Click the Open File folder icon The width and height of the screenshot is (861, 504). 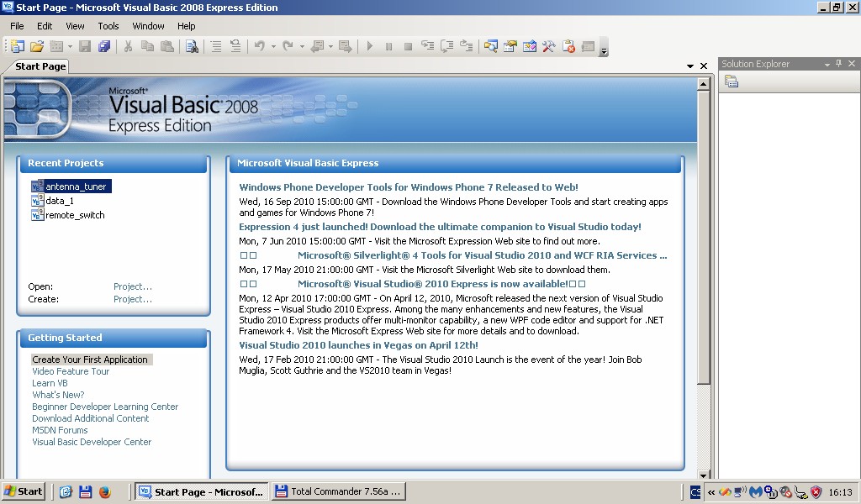coord(37,47)
